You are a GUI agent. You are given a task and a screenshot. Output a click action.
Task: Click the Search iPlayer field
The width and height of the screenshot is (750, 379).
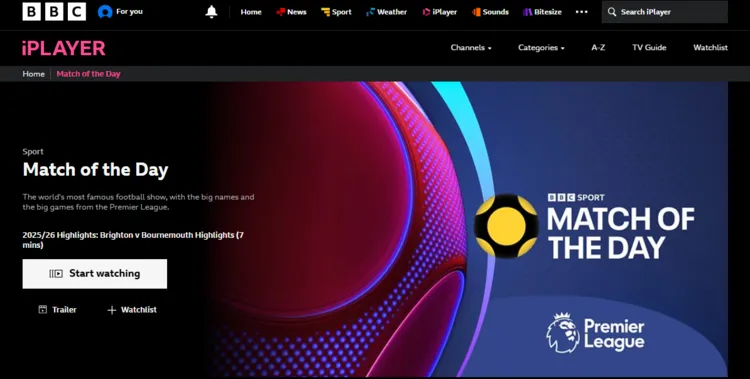point(665,12)
